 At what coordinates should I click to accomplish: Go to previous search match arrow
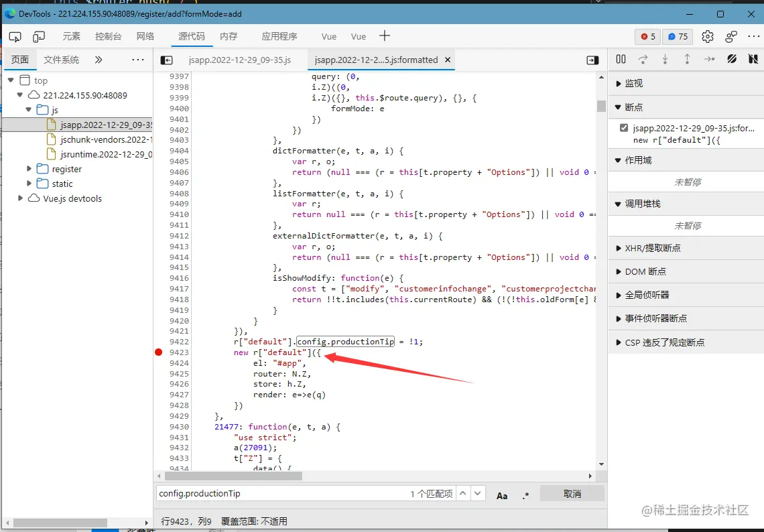pos(463,494)
